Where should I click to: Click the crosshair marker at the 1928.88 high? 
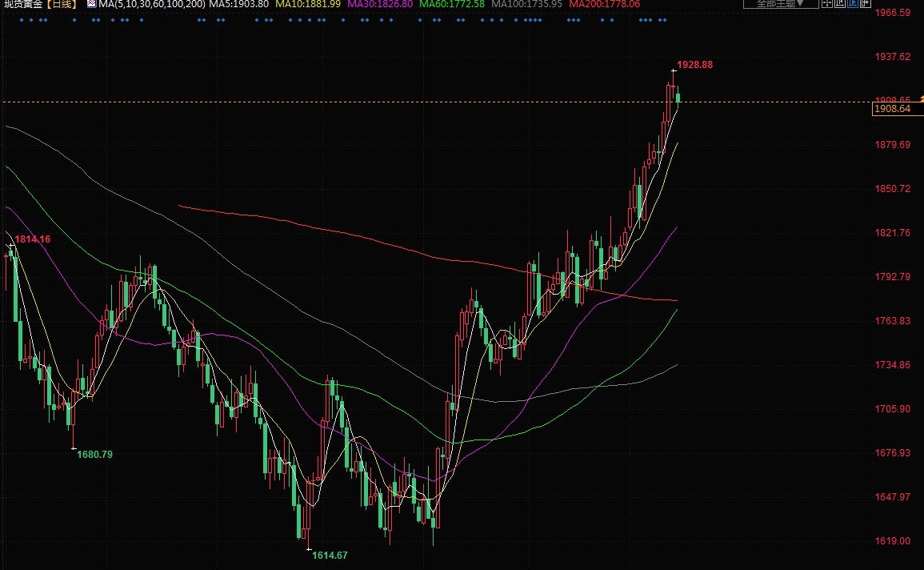[673, 72]
